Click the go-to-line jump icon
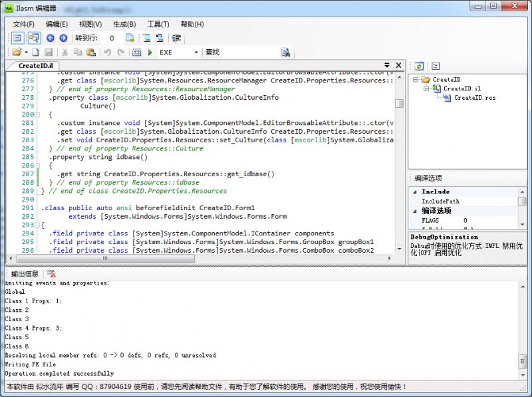Image resolution: width=532 pixels, height=397 pixels. [130, 38]
